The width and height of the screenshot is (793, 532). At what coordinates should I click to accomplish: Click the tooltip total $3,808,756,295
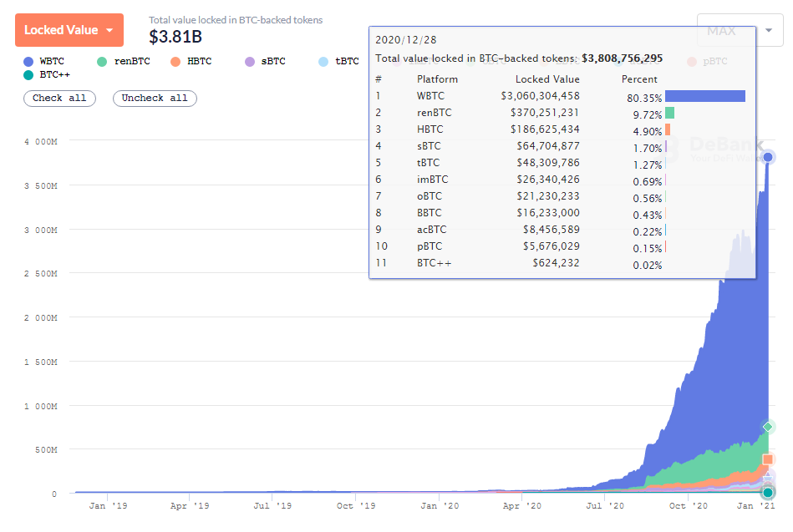pyautogui.click(x=622, y=58)
